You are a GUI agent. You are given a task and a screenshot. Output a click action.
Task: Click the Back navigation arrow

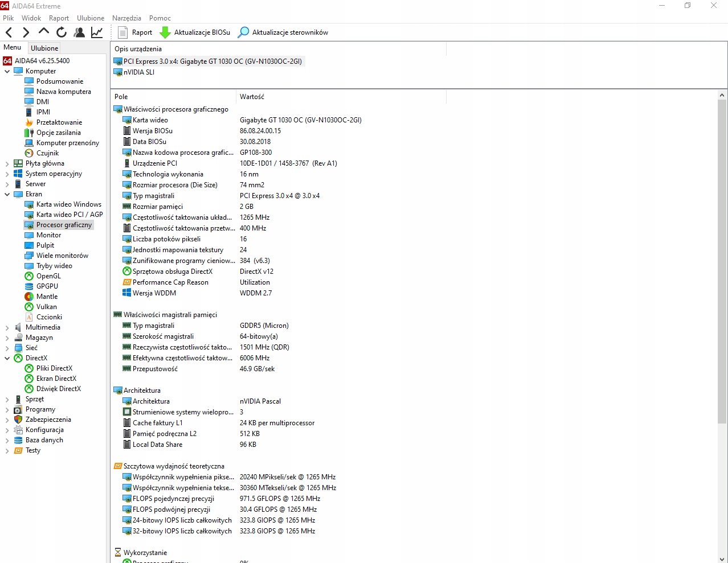tap(9, 32)
